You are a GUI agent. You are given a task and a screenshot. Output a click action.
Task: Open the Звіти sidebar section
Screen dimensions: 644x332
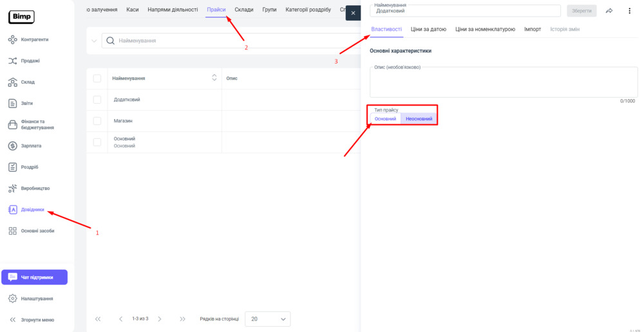coord(26,104)
